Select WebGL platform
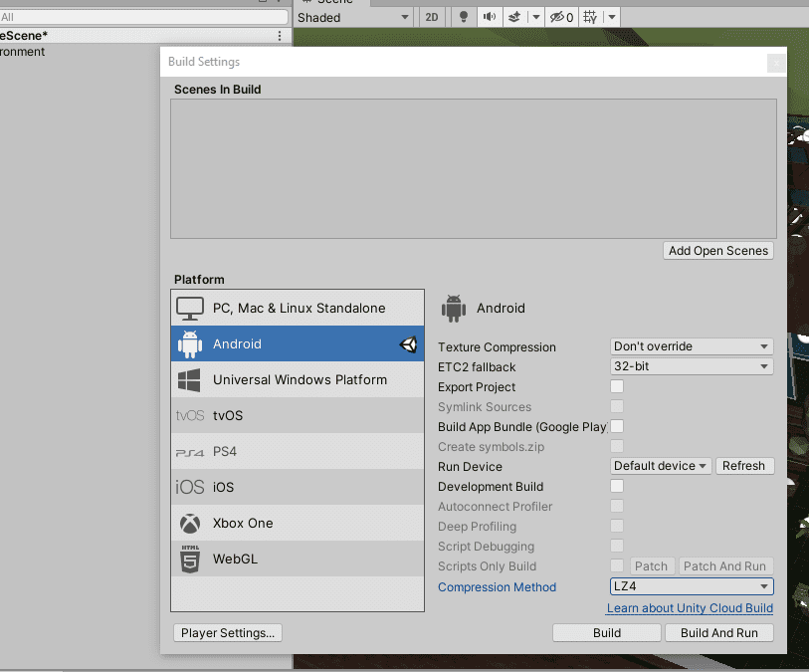This screenshot has height=672, width=809. (298, 559)
